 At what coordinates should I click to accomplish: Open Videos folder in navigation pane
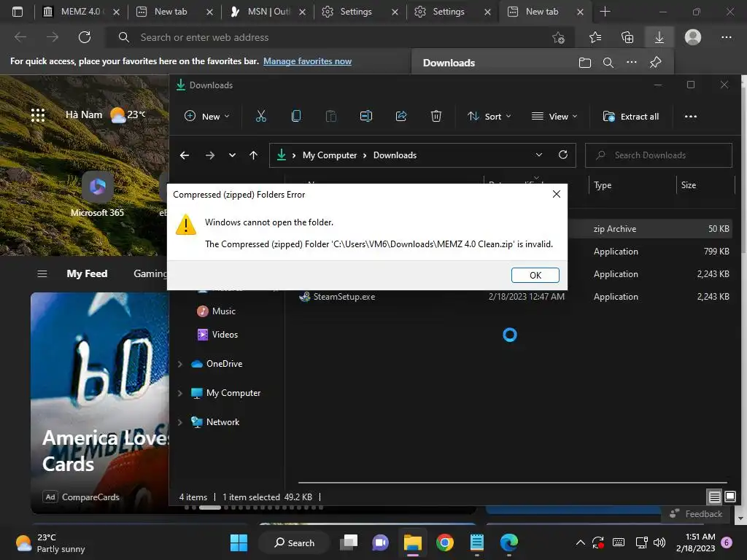point(217,334)
